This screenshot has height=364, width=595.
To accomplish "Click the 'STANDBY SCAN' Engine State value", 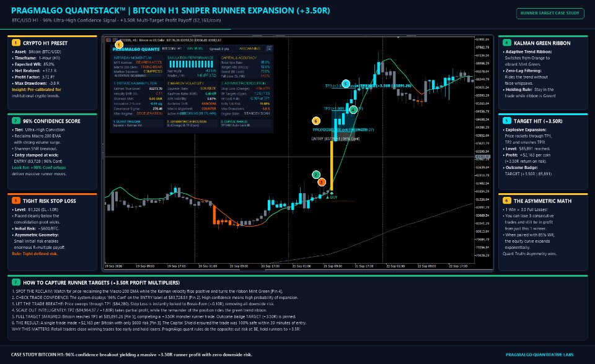I will point(257,113).
